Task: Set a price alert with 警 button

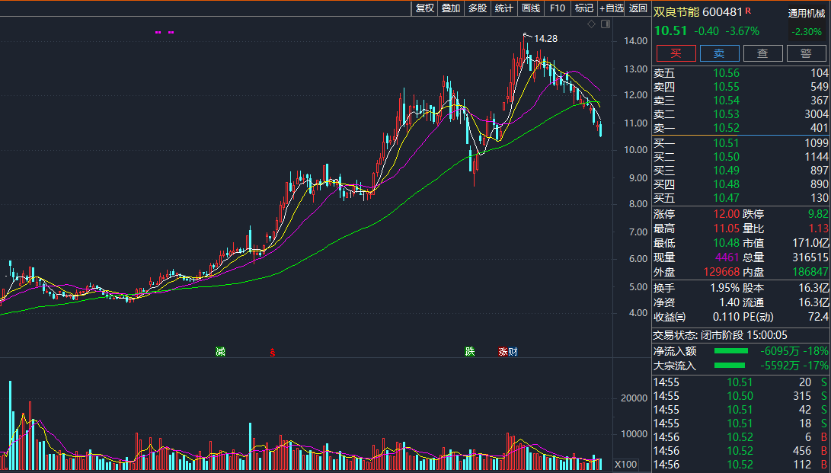Action: click(x=806, y=54)
